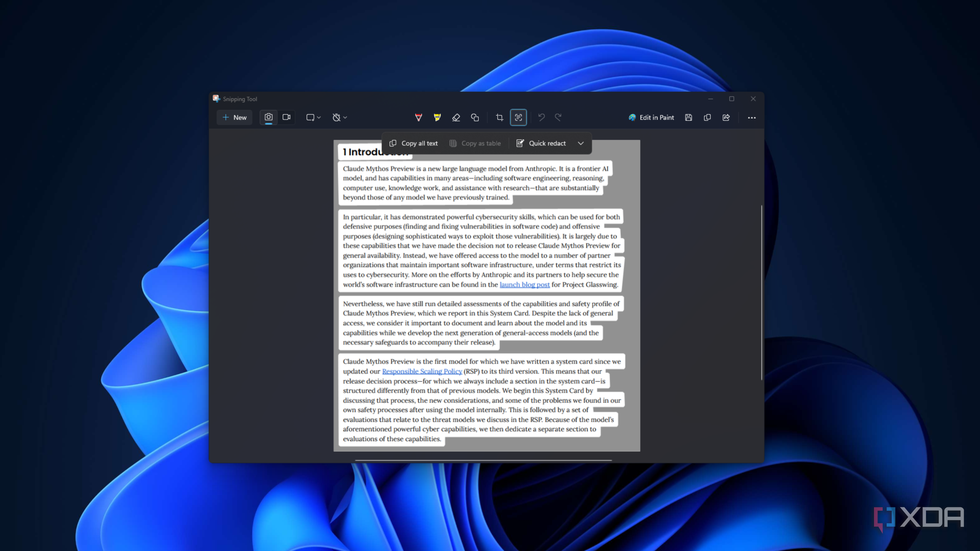Open the snip with Edit in Paint
This screenshot has height=551, width=980.
[x=651, y=118]
